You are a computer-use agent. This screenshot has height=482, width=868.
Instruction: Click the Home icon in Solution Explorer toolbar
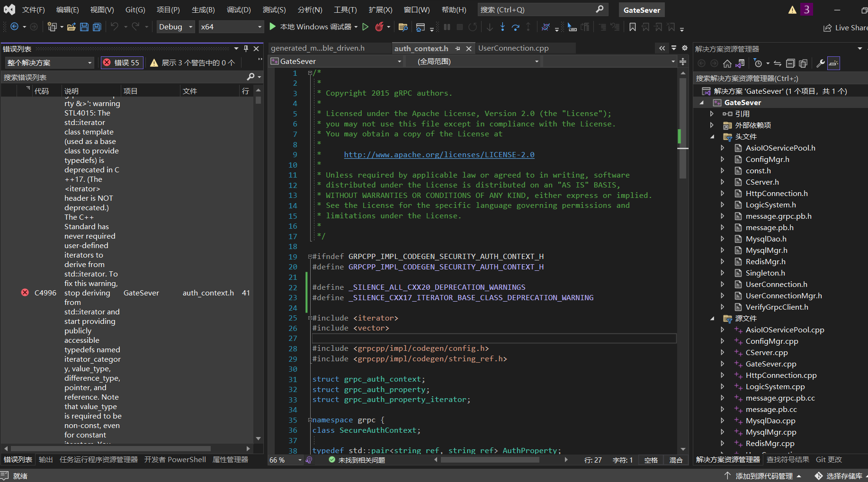tap(727, 63)
